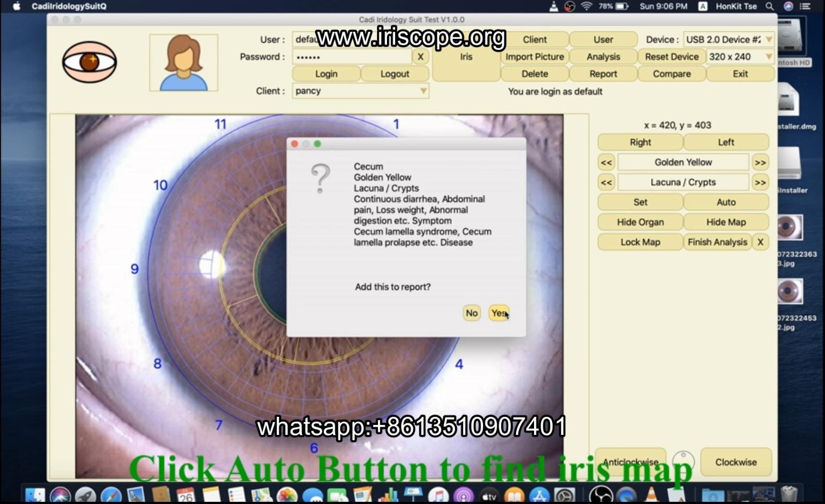This screenshot has height=504, width=825.
Task: Open OBS from the dock
Action: point(601,495)
